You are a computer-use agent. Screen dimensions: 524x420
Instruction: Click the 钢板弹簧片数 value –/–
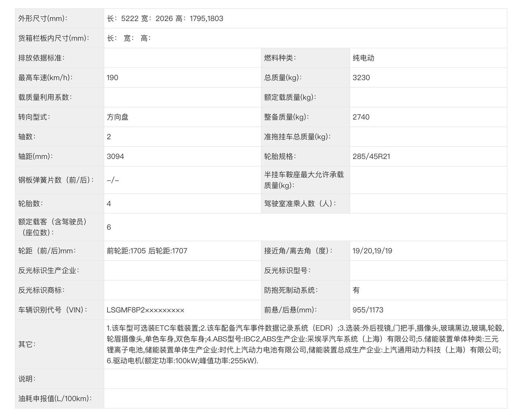[113, 180]
